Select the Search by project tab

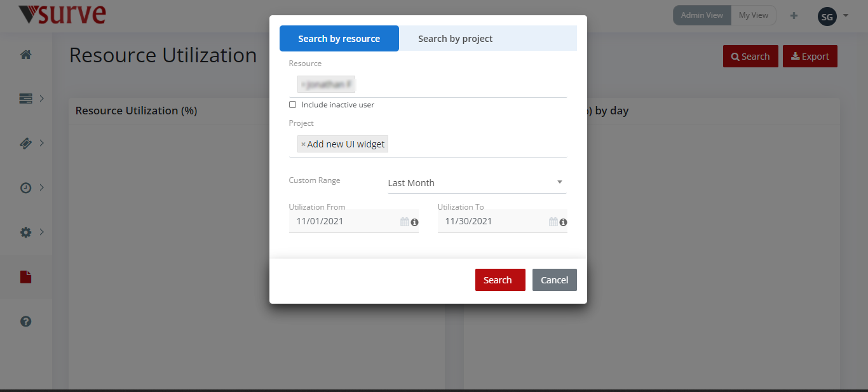tap(456, 39)
